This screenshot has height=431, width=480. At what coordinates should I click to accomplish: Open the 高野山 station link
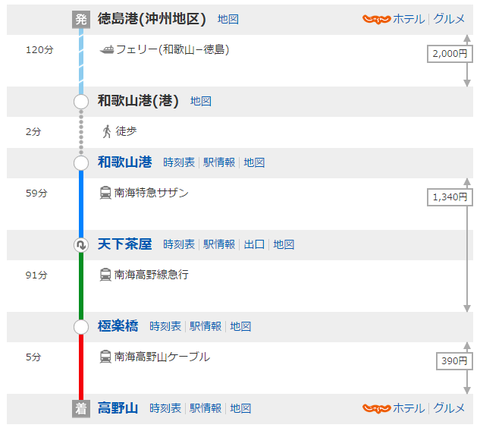click(118, 408)
